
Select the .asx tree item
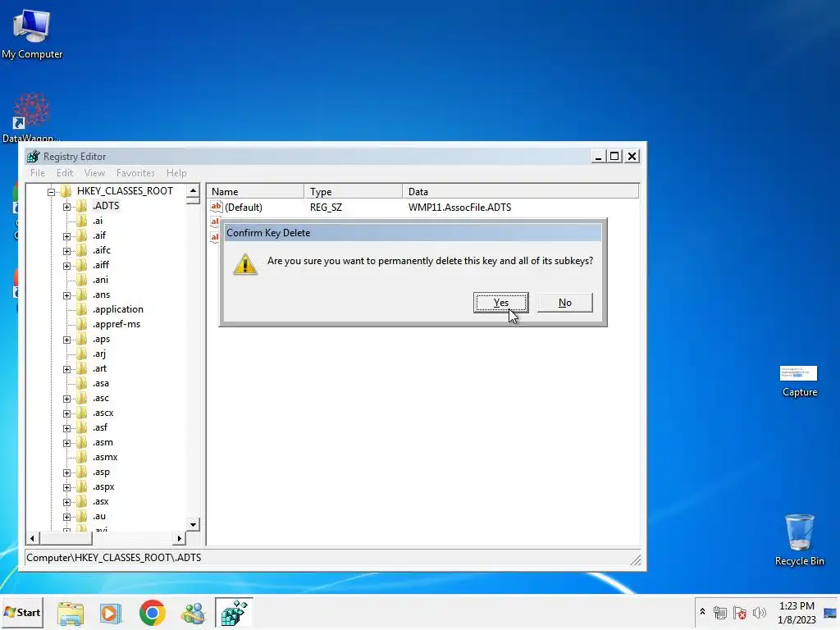(100, 501)
